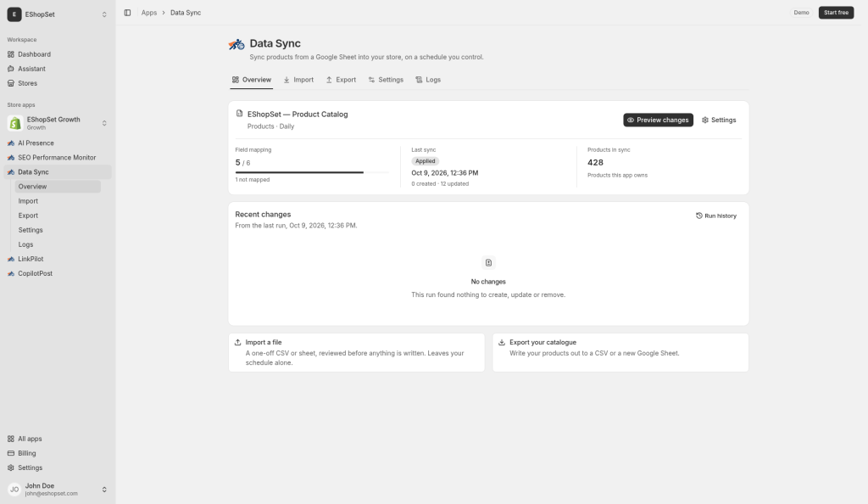Switch to the Export tab
This screenshot has height=504, width=868.
pyautogui.click(x=341, y=80)
